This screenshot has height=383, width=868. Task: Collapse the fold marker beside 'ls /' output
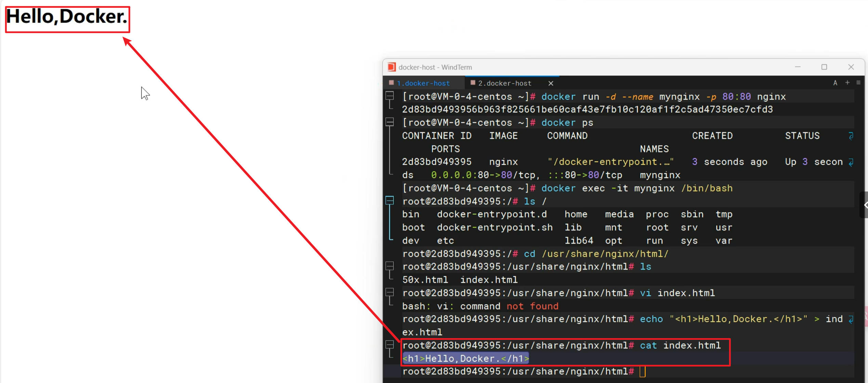pos(390,201)
